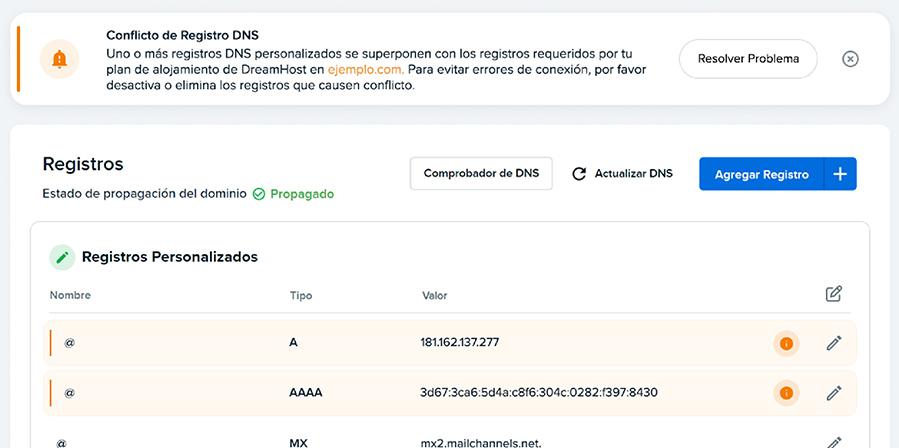The width and height of the screenshot is (899, 448).
Task: Select the A record row value 181.162.137.277
Action: coord(460,343)
